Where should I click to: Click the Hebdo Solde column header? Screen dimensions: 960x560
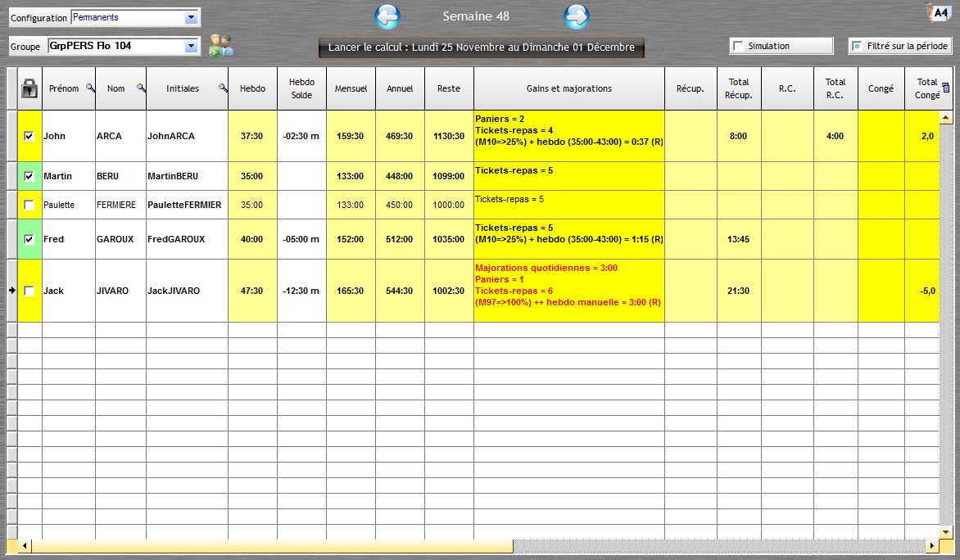(301, 88)
